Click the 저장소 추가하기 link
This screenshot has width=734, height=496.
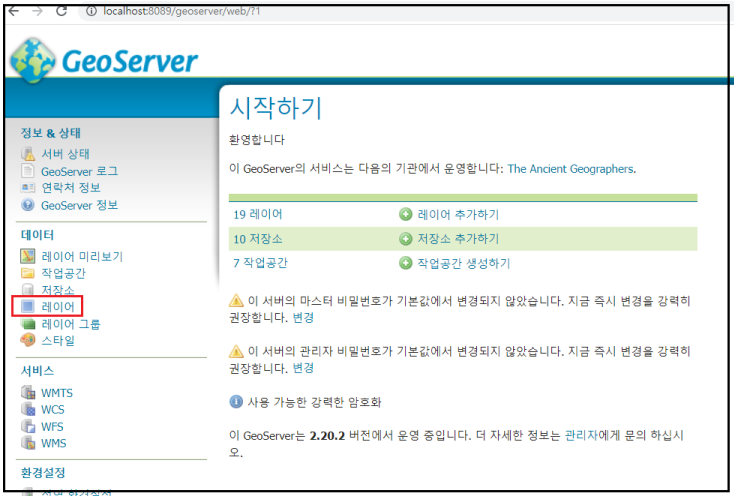(x=458, y=239)
